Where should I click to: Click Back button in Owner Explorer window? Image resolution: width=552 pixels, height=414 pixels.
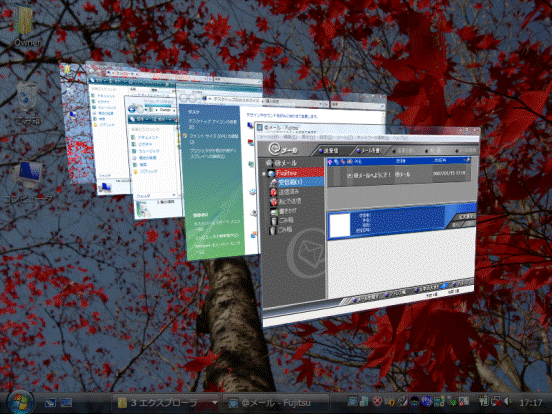pyautogui.click(x=132, y=109)
